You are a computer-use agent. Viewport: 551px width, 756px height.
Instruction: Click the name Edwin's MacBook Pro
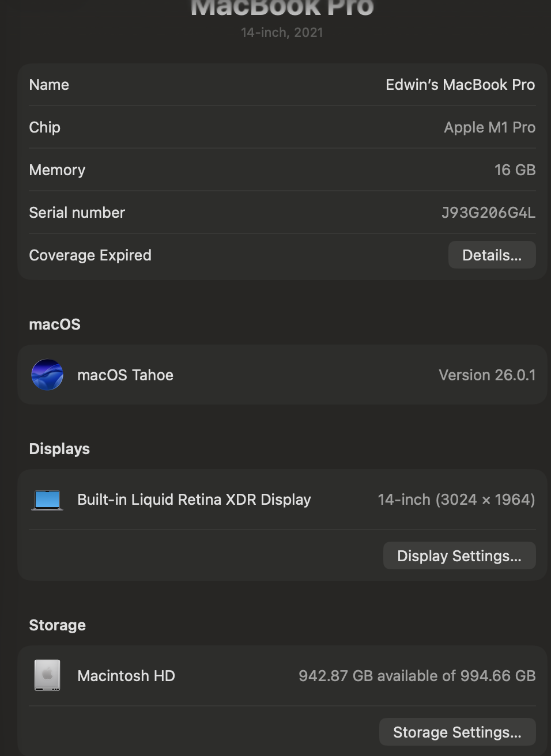(460, 85)
